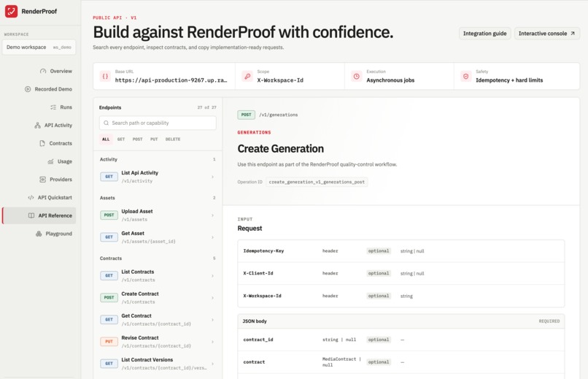Click the API Reference book icon

(x=31, y=215)
